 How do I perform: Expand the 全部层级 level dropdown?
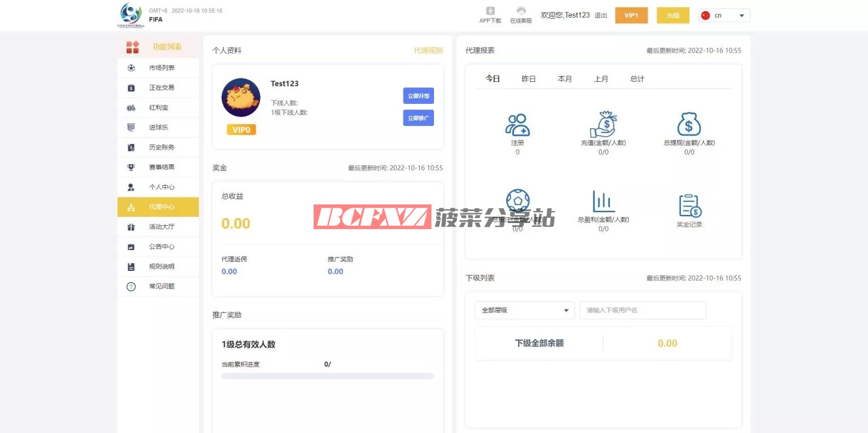click(524, 310)
